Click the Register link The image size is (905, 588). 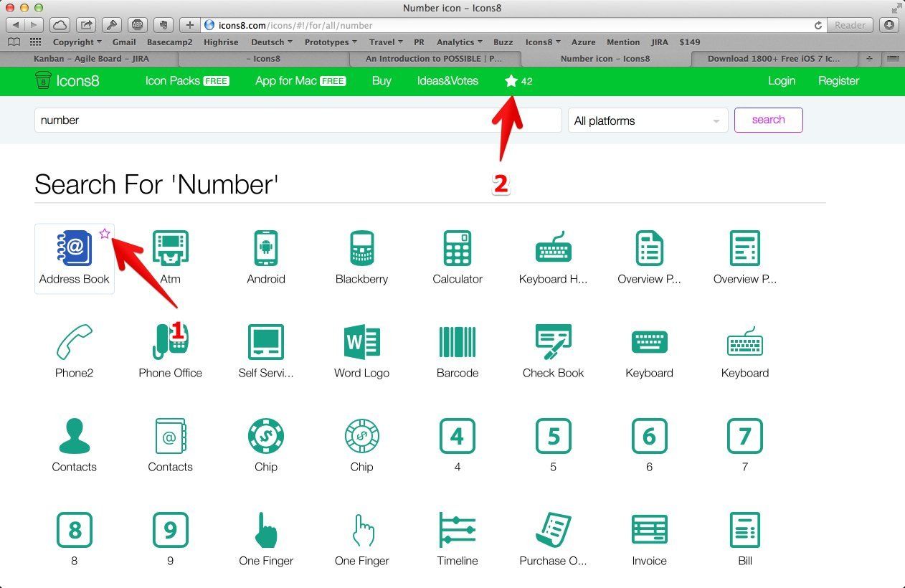838,81
